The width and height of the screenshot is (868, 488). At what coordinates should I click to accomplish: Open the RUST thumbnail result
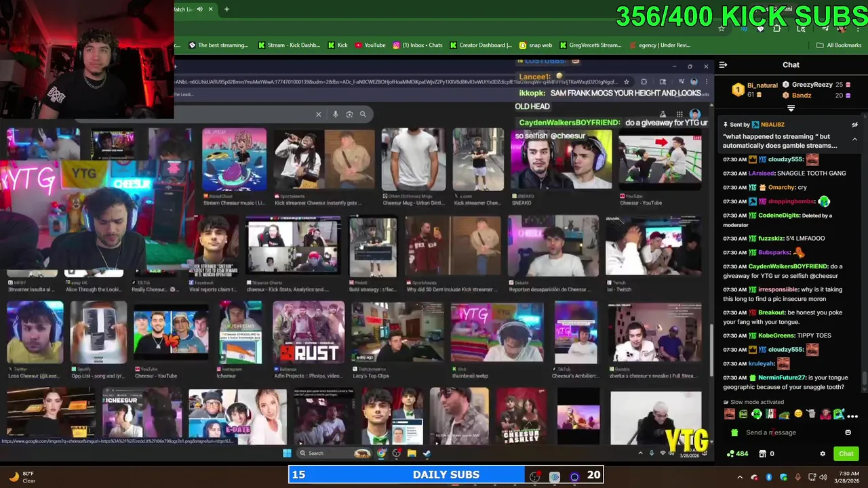tap(309, 332)
